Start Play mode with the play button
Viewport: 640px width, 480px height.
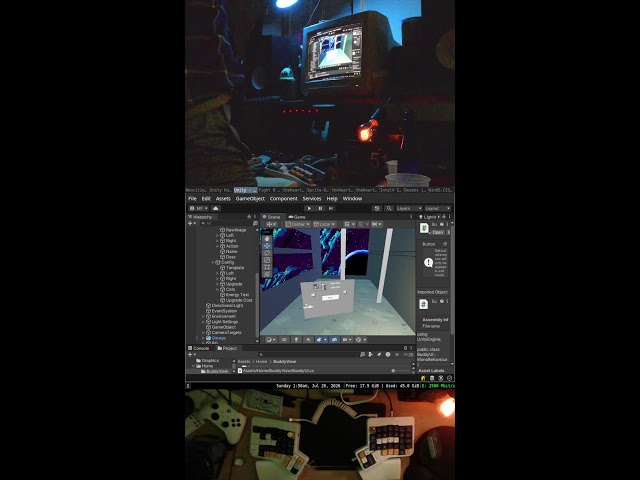(309, 208)
